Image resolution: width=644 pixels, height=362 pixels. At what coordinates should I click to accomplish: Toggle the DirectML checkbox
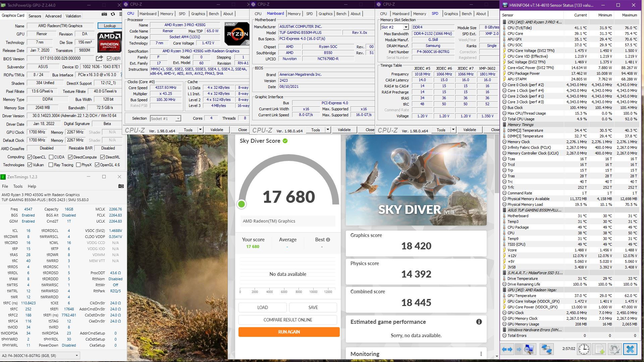[x=102, y=157]
